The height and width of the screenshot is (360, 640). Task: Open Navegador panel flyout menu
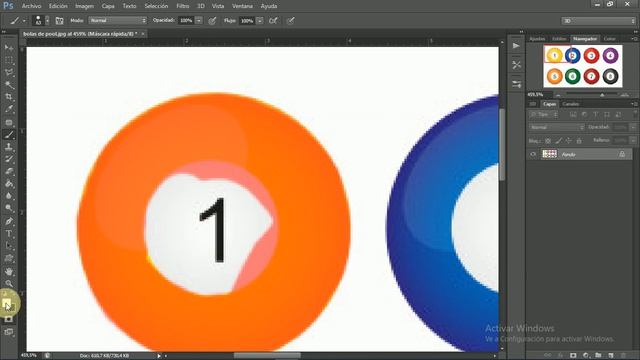pyautogui.click(x=634, y=39)
